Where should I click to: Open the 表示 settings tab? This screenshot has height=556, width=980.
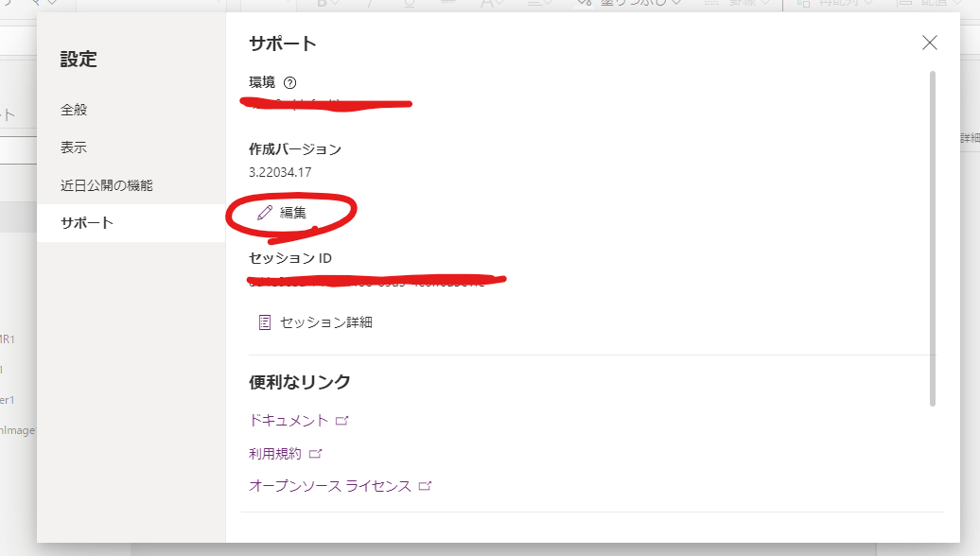[74, 148]
